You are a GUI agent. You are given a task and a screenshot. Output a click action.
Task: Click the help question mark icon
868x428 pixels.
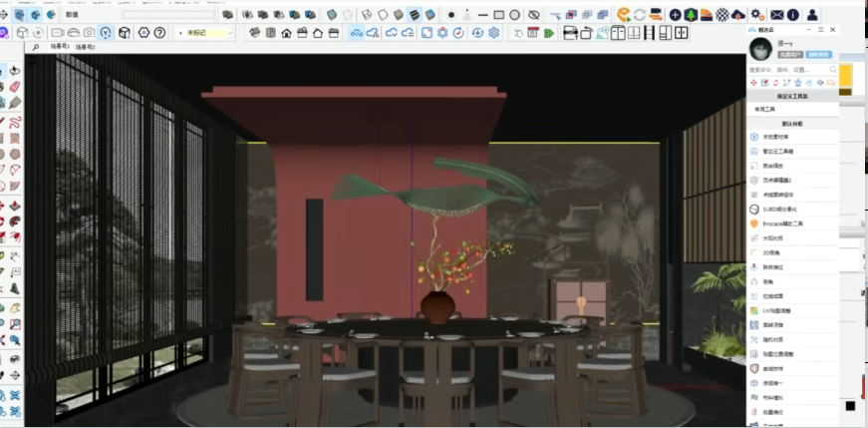(159, 33)
